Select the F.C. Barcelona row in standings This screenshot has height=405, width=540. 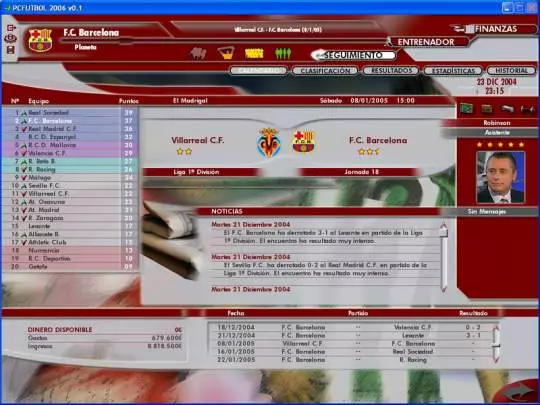[x=71, y=121]
